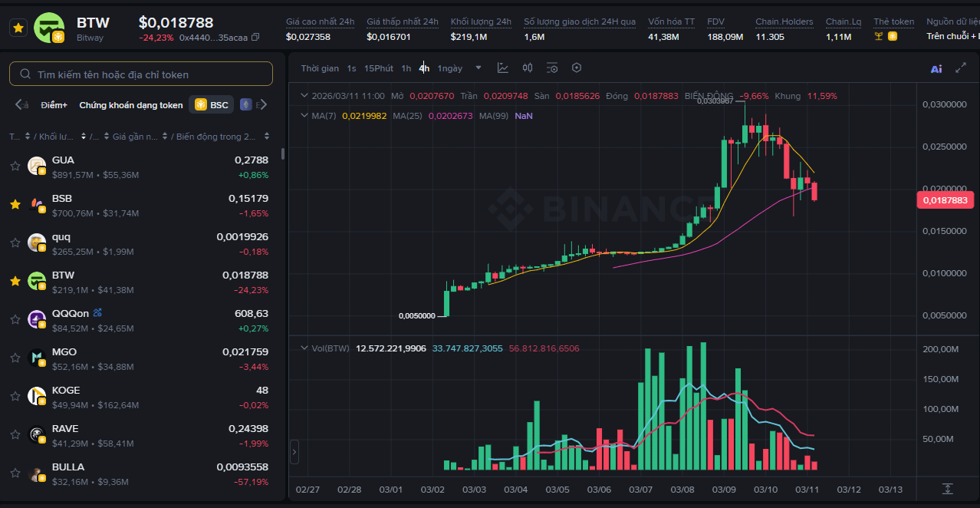
Task: Click the quq token logo
Action: [37, 242]
